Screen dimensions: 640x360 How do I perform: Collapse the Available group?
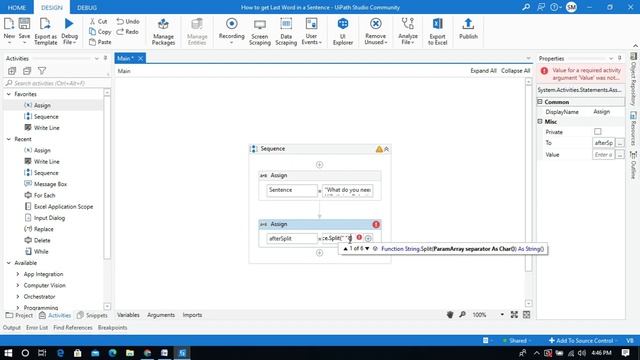coord(9,263)
